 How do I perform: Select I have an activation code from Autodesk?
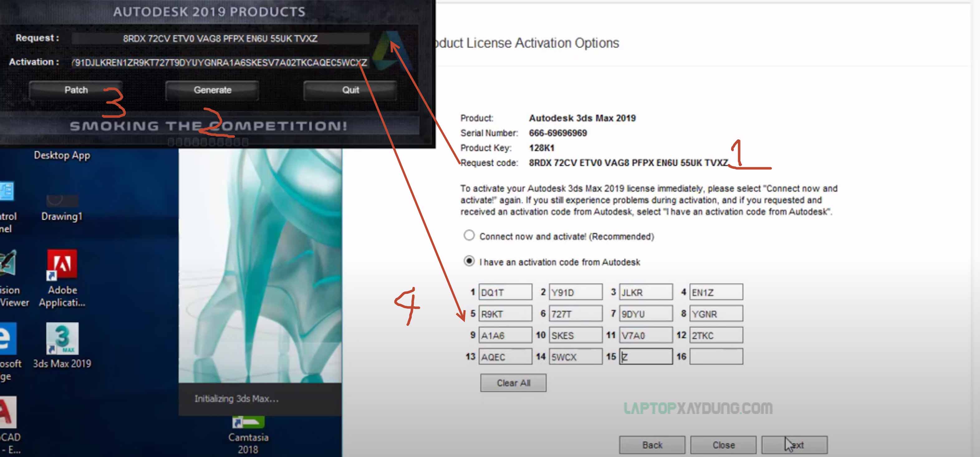tap(469, 261)
